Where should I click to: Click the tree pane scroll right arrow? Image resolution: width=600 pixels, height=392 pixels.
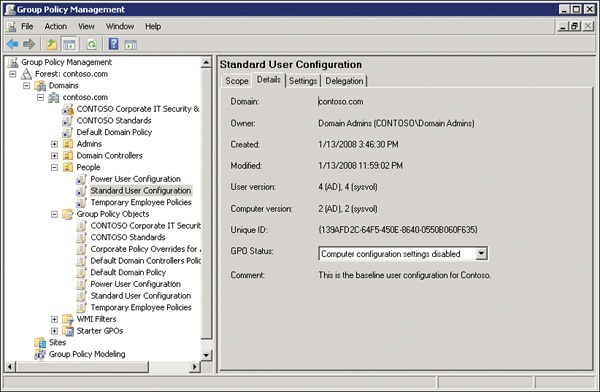pos(195,367)
